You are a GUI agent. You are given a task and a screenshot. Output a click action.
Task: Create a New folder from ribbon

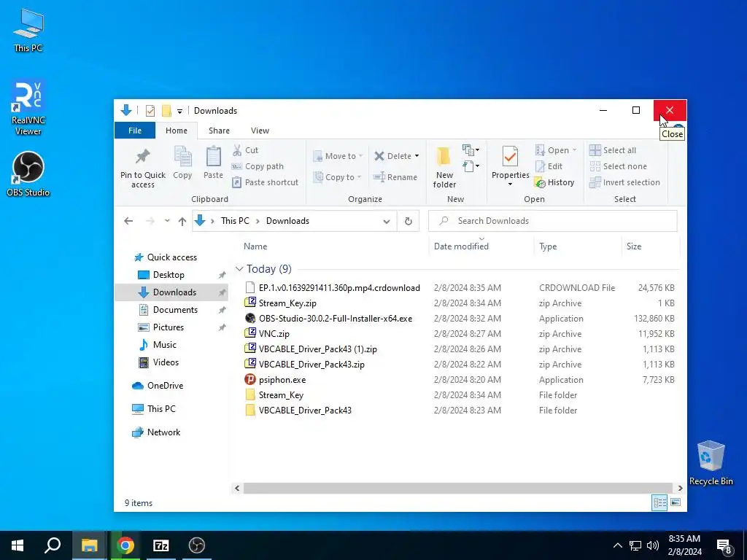click(444, 167)
